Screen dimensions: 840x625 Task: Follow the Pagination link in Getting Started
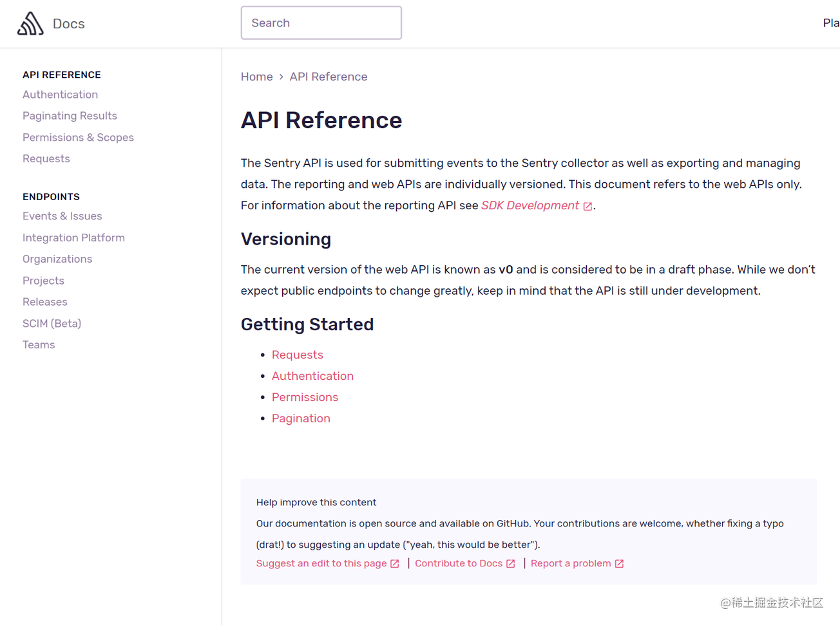(x=301, y=418)
